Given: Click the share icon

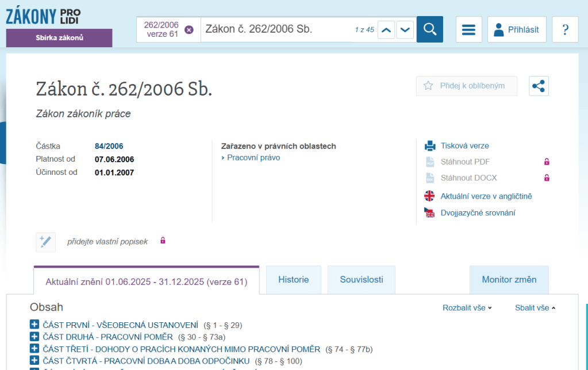Looking at the screenshot, I should pos(539,86).
